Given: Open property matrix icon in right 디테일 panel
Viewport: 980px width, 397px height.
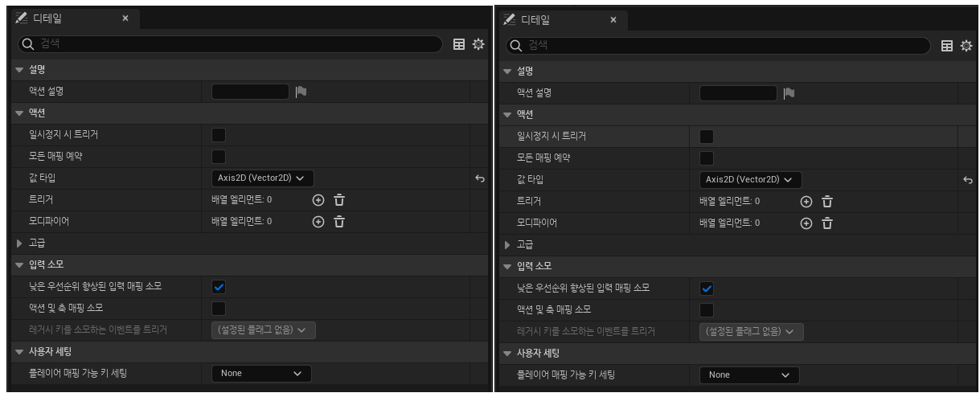Looking at the screenshot, I should [947, 46].
